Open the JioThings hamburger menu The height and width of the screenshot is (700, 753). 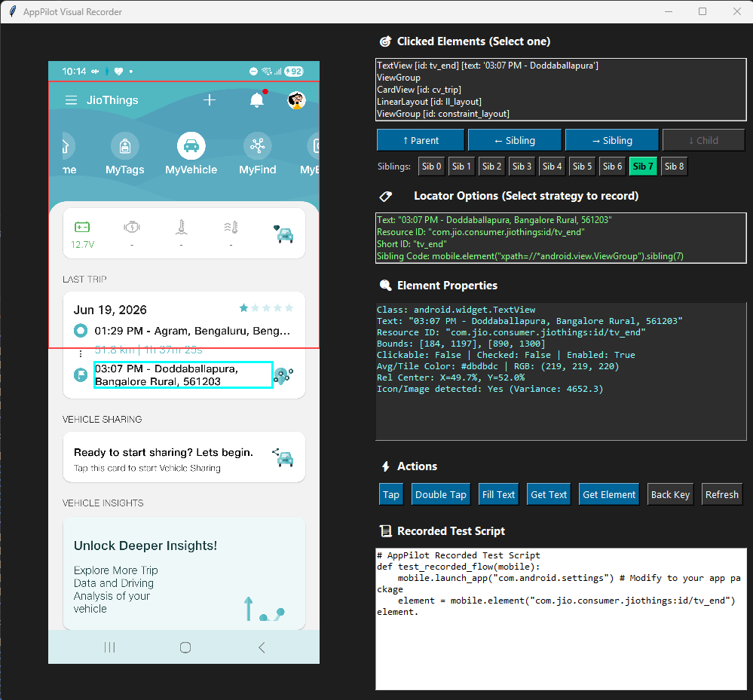pyautogui.click(x=71, y=100)
